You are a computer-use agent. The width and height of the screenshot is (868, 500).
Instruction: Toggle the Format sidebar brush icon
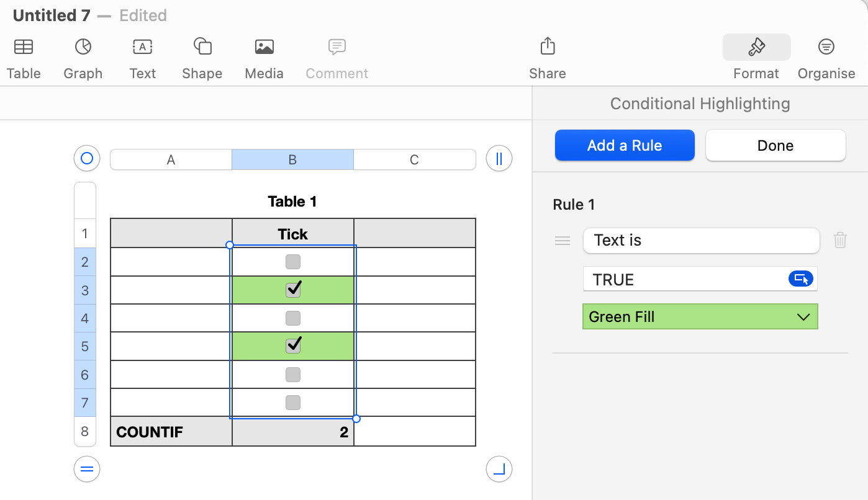tap(756, 47)
